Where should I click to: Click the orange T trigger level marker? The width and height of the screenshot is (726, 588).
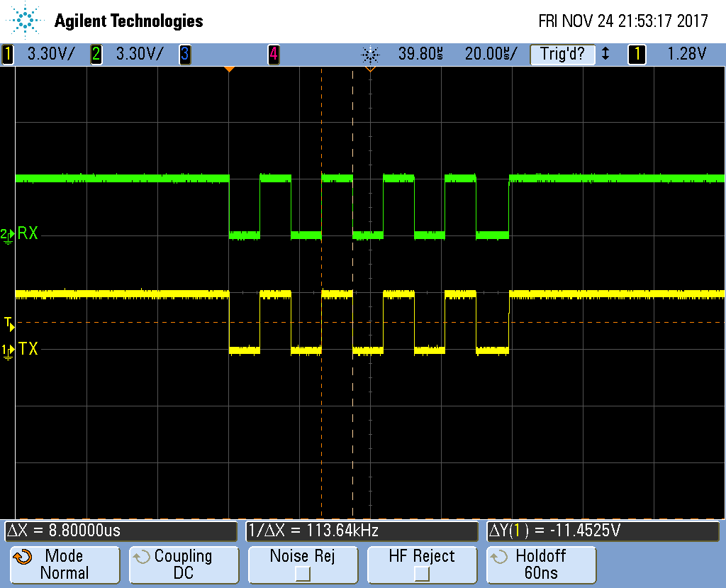(8, 323)
